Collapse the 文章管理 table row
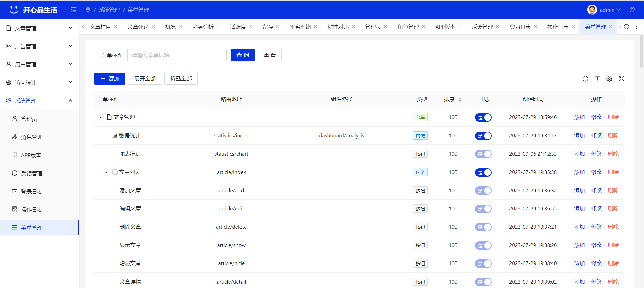Viewport: 644px width, 288px height. (x=100, y=117)
